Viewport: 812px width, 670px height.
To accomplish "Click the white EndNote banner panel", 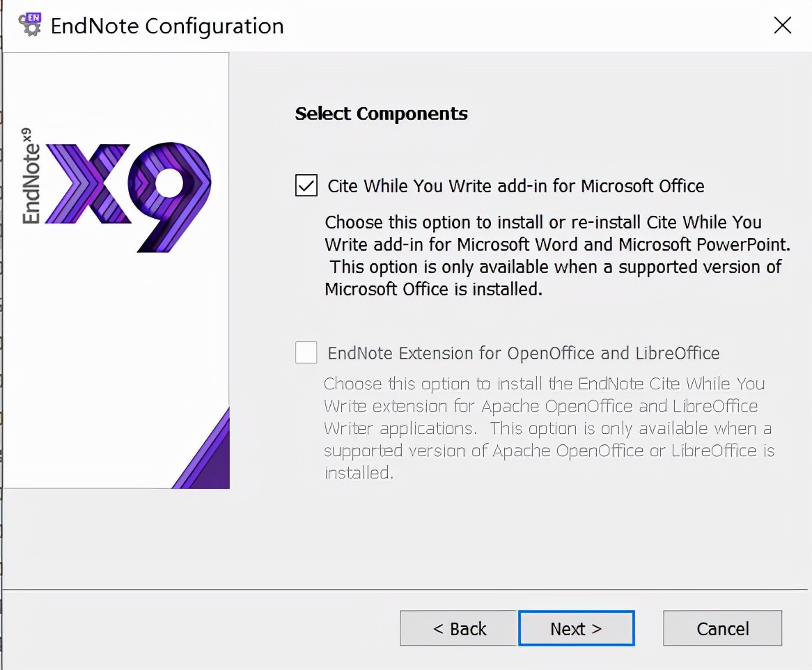I will click(x=116, y=270).
